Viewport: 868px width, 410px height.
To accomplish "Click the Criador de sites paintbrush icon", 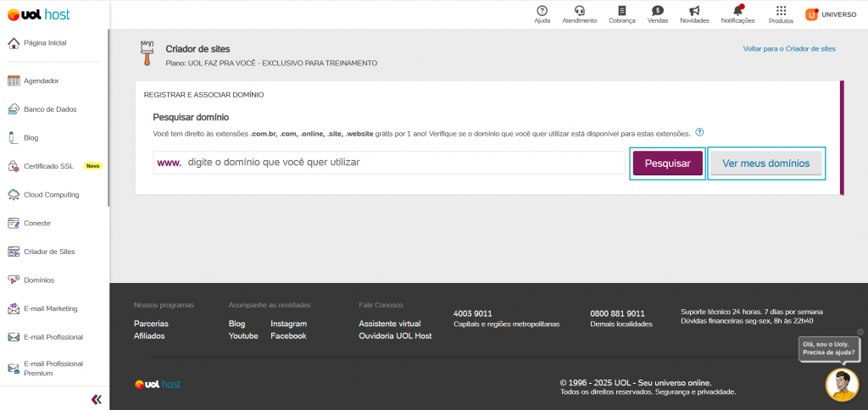I will (146, 53).
